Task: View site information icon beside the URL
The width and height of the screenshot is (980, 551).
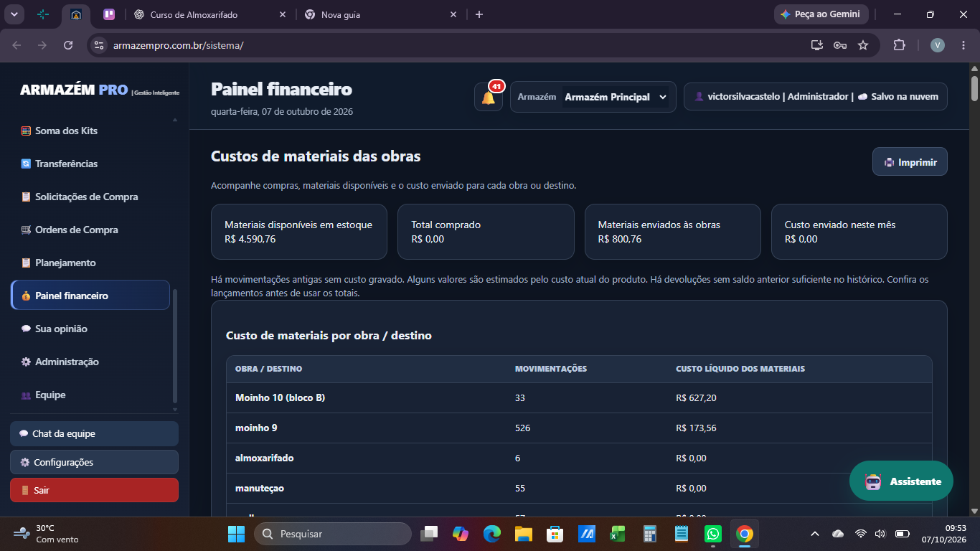Action: click(x=99, y=45)
